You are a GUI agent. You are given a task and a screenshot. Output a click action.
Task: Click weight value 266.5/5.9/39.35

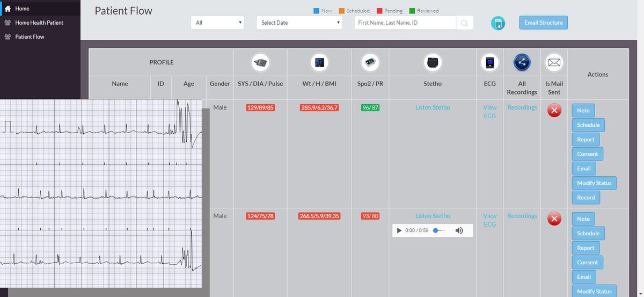[319, 216]
